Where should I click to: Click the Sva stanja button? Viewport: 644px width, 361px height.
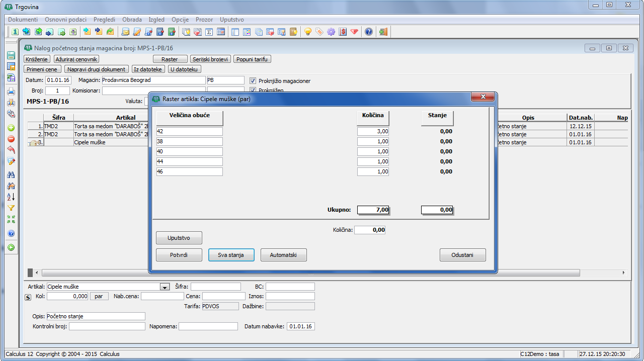[x=231, y=255]
